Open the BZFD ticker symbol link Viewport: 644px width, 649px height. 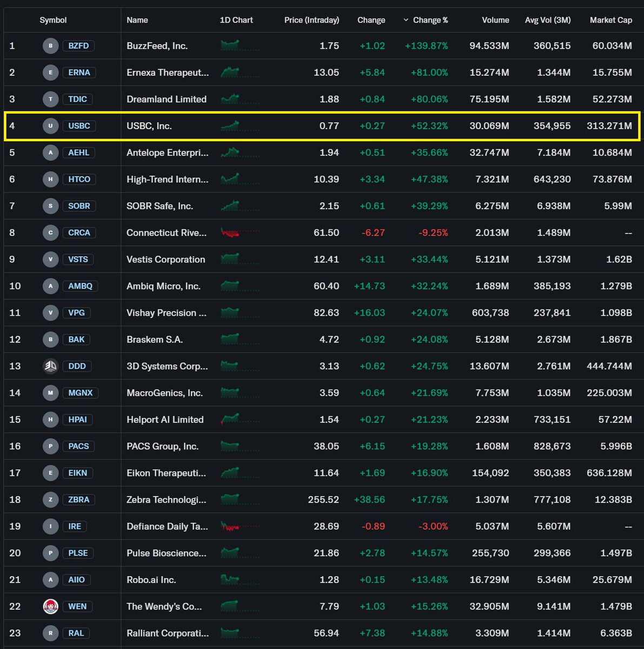click(x=78, y=46)
